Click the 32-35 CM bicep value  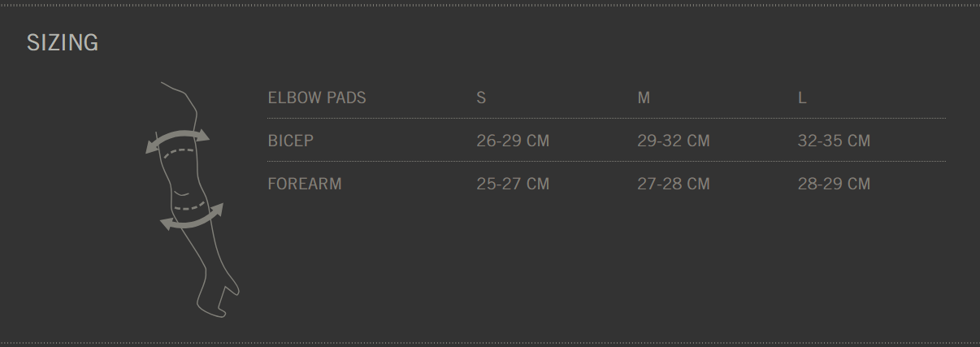834,141
